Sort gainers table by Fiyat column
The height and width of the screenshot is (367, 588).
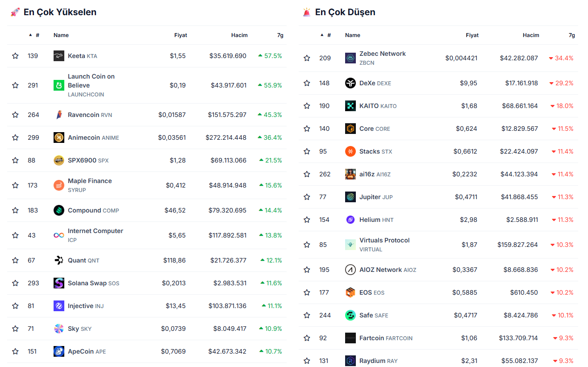pos(180,35)
